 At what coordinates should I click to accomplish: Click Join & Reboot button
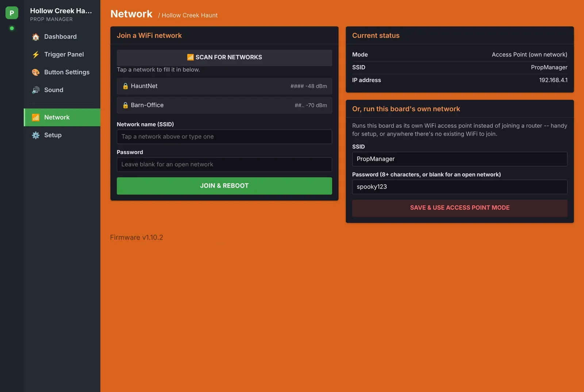point(224,186)
